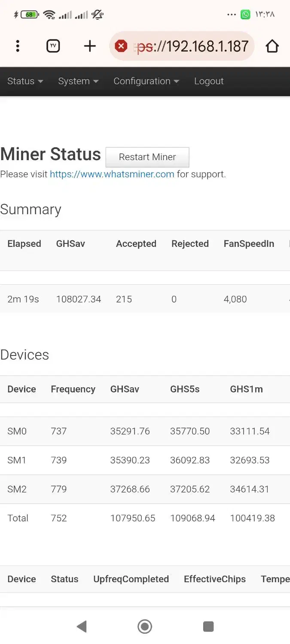The width and height of the screenshot is (290, 644).
Task: Tap the Accepted column header in Summary
Action: pos(136,244)
